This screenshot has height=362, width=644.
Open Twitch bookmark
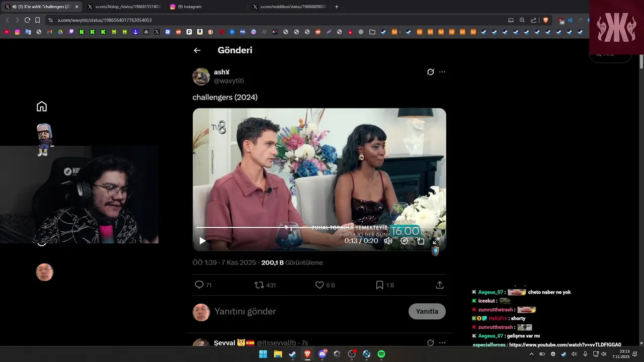point(71,32)
